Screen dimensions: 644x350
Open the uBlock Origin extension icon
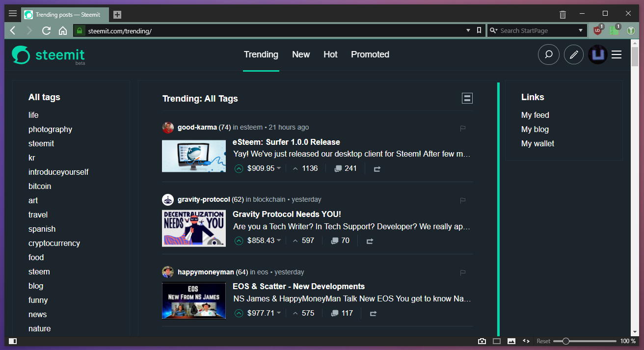click(598, 30)
